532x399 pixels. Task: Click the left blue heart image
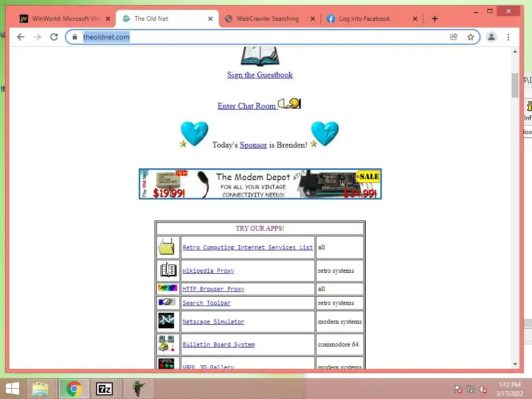(x=194, y=134)
